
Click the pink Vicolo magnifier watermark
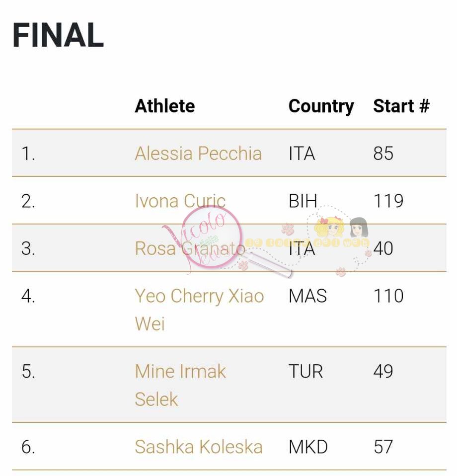point(212,238)
